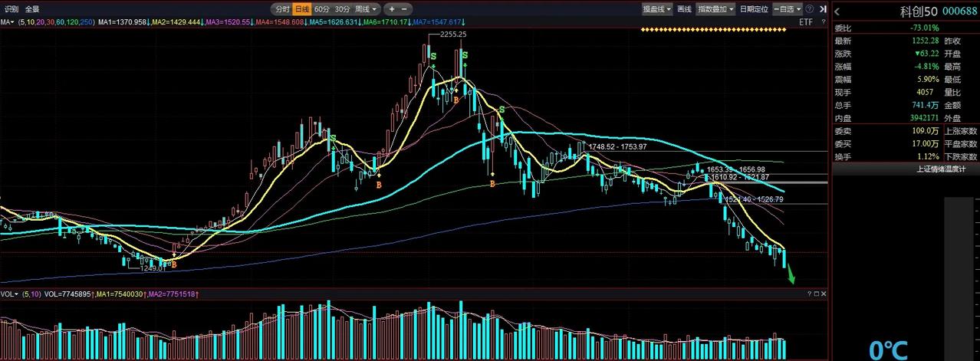The image size is (980, 361).
Task: Zoom in the chart with plus button
Action: point(393,9)
